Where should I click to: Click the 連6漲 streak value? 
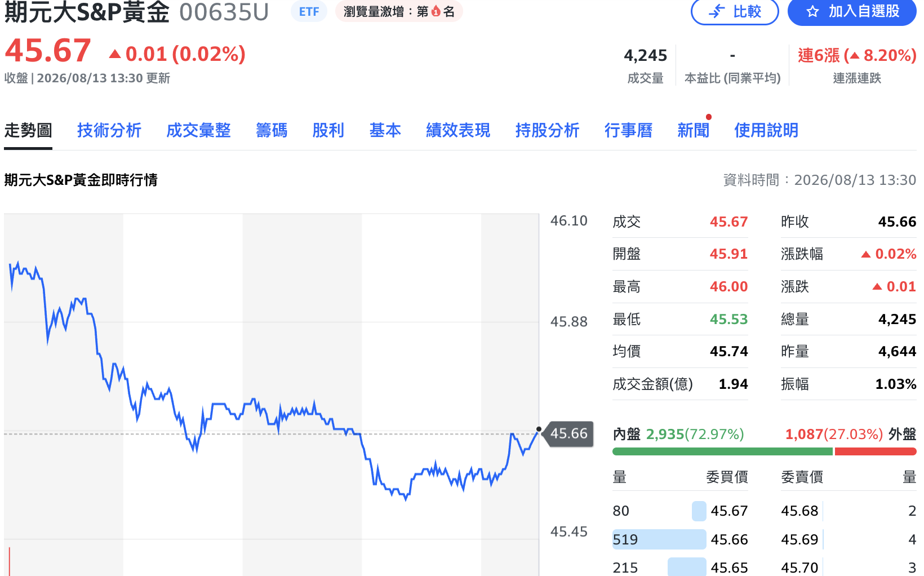(857, 55)
